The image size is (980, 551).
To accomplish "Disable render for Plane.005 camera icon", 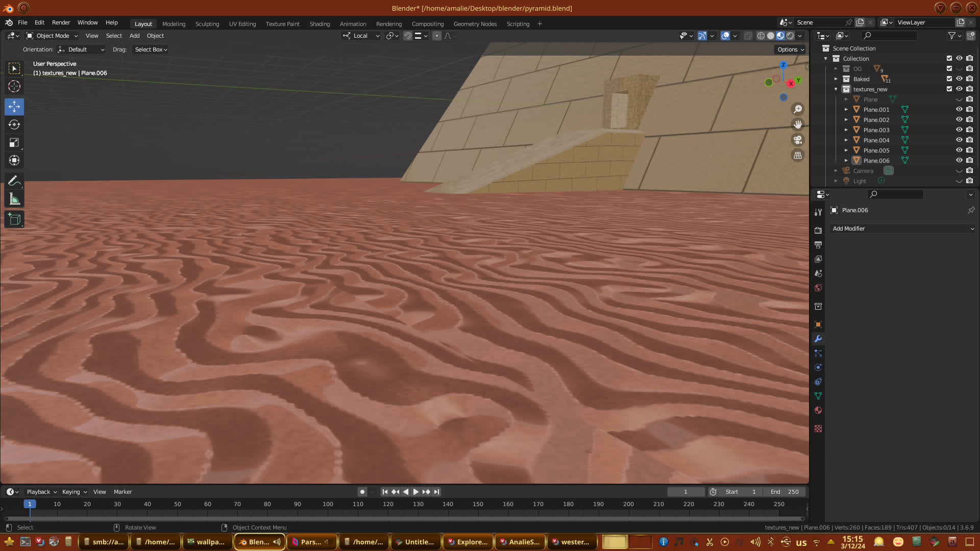I will 969,150.
